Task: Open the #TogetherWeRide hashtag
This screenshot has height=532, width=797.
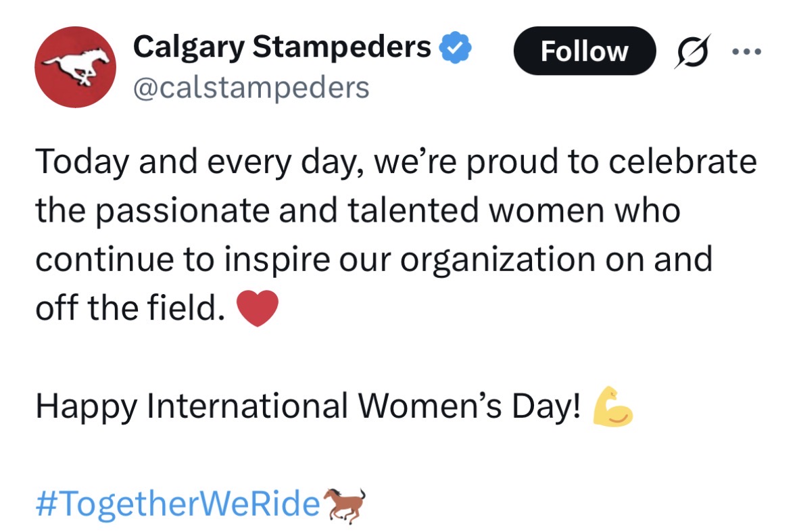Action: coord(178,504)
